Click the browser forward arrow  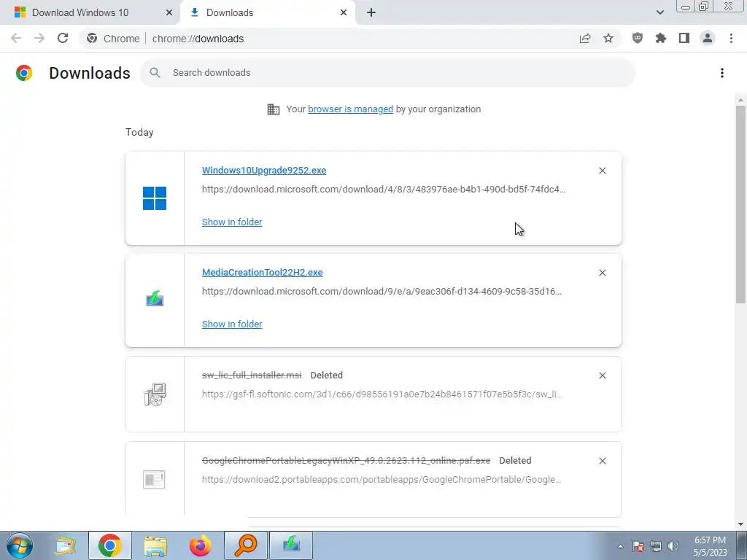tap(39, 38)
